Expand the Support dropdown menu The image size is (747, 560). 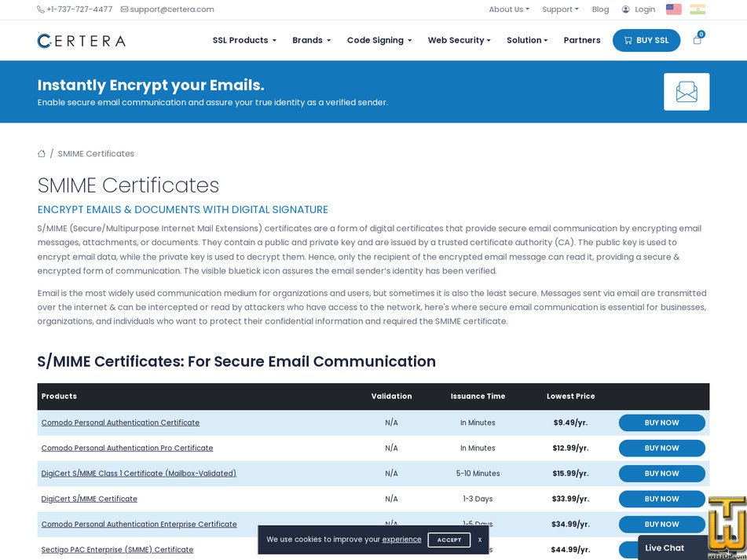click(x=559, y=9)
